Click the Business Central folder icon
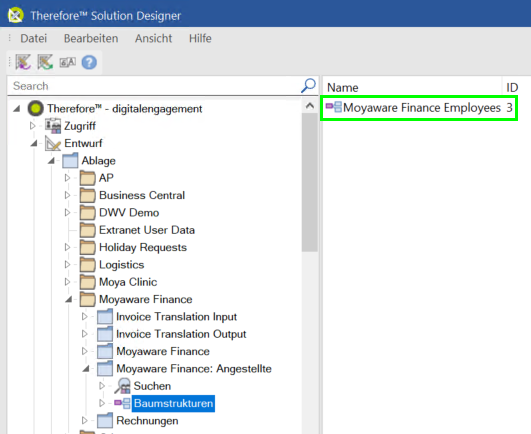 click(88, 195)
